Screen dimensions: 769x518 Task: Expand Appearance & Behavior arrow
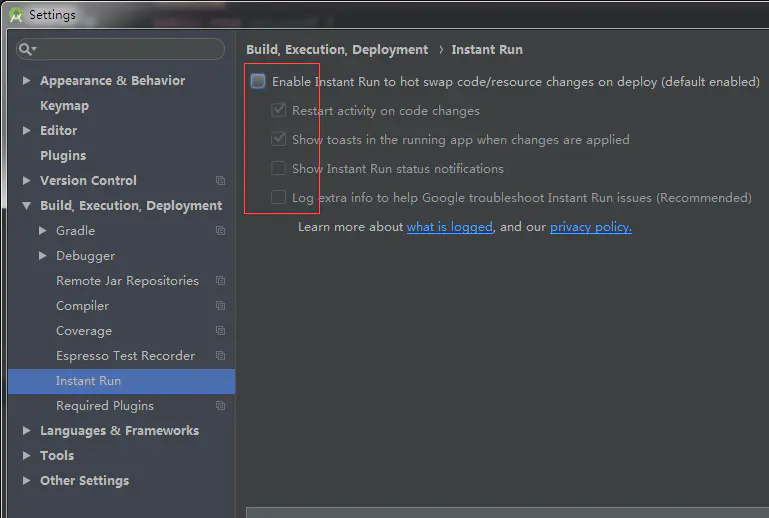pos(26,80)
